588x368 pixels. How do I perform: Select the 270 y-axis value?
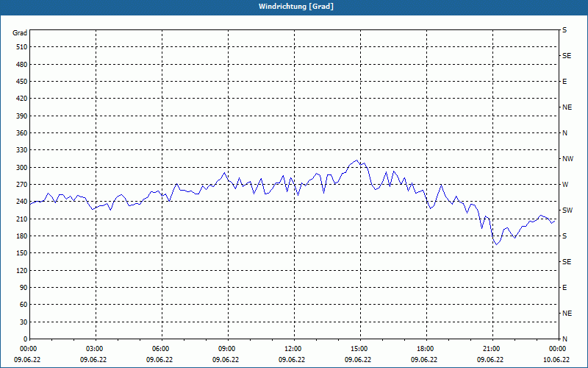[x=22, y=185]
